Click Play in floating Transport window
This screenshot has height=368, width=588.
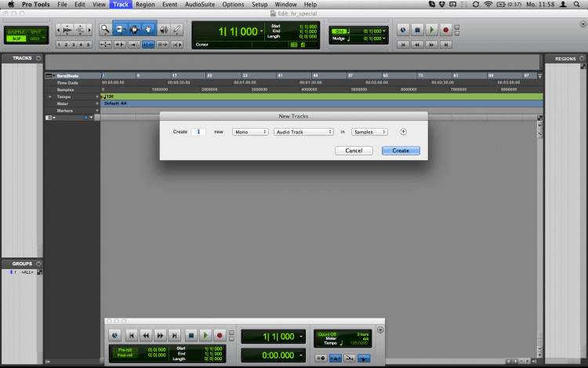[205, 335]
